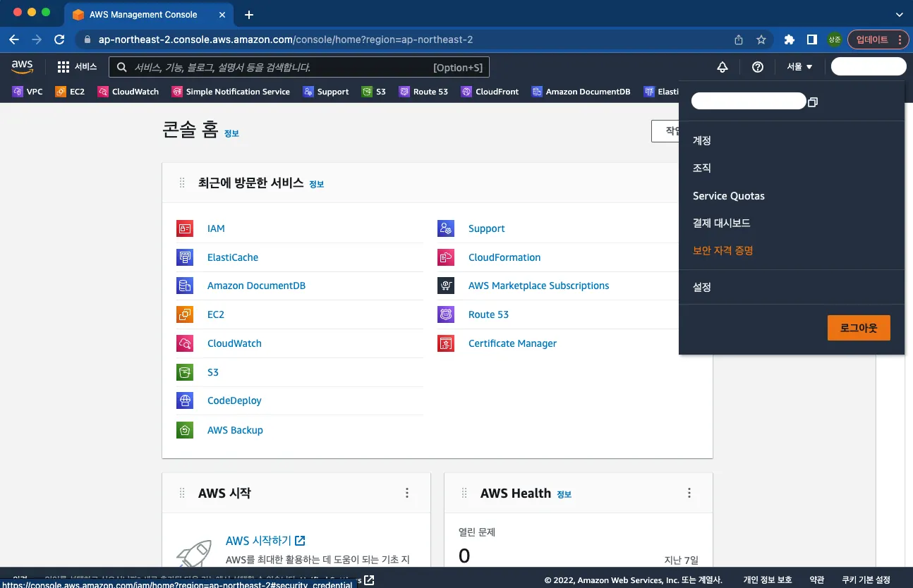Open the browser tab search chevron
The height and width of the screenshot is (588, 913).
899,14
